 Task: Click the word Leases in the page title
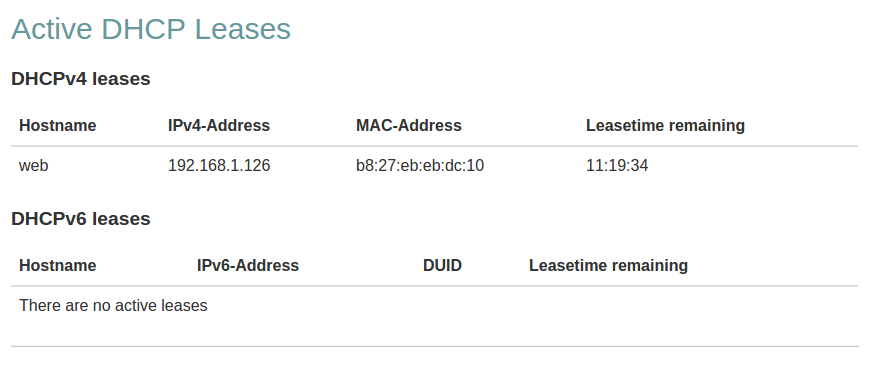[x=243, y=29]
